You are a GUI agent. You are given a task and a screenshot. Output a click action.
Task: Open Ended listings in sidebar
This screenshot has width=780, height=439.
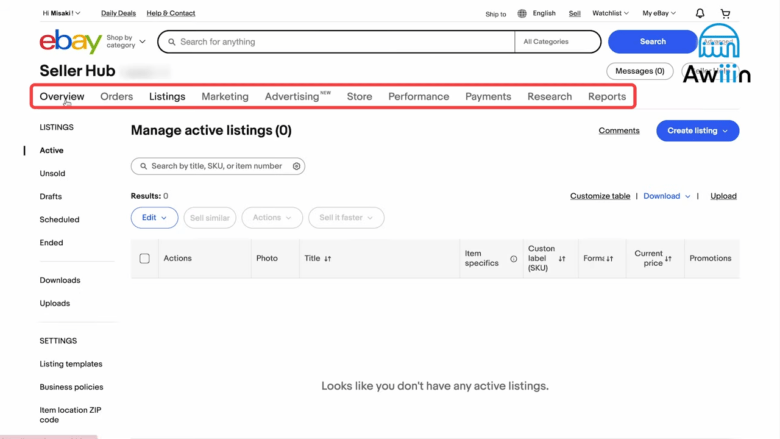(51, 243)
